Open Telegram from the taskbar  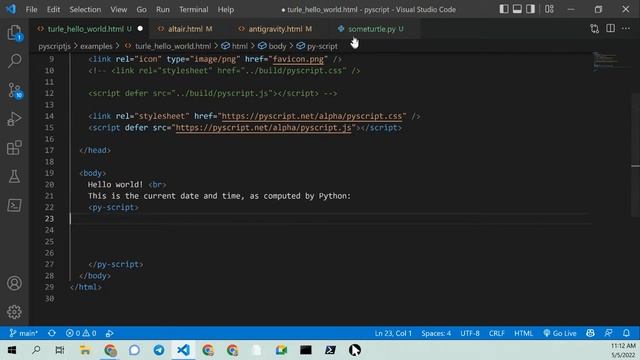coord(159,350)
